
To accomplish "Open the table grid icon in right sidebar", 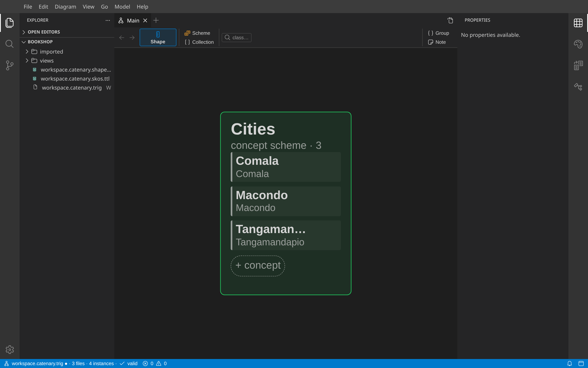I will pos(578,23).
